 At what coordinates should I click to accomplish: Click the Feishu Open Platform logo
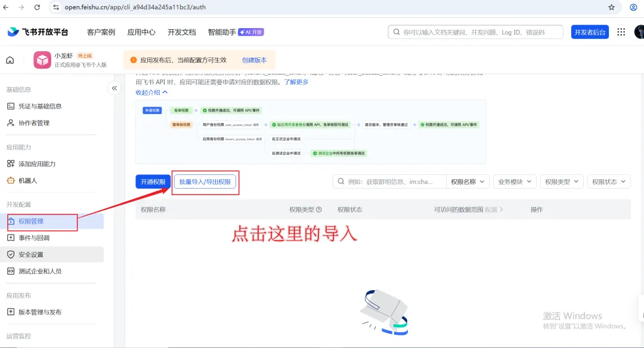(38, 32)
